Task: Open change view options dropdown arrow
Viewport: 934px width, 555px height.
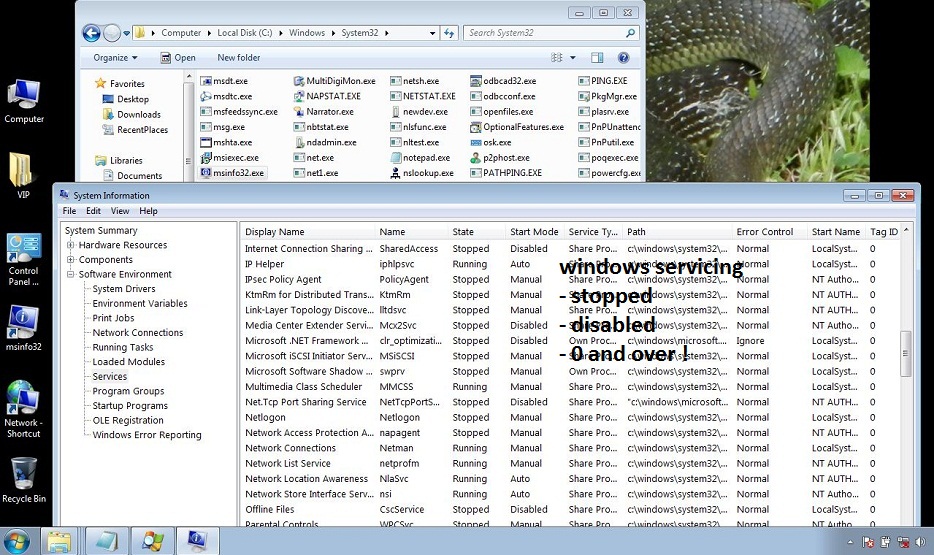Action: (573, 58)
